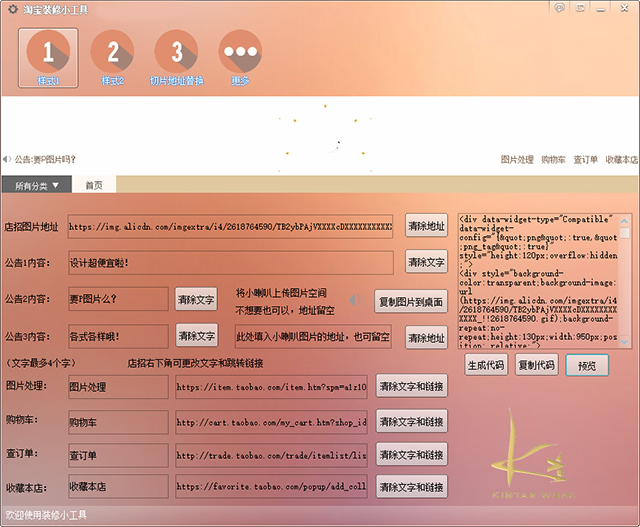Click the skin icon beside minimize button
Screen dimensions: 640x527
point(580,8)
